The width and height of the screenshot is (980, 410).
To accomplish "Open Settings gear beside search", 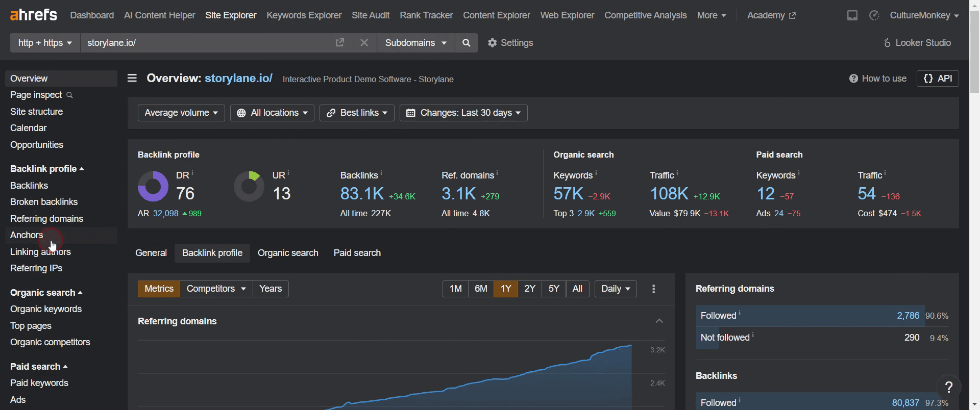I will tap(510, 43).
